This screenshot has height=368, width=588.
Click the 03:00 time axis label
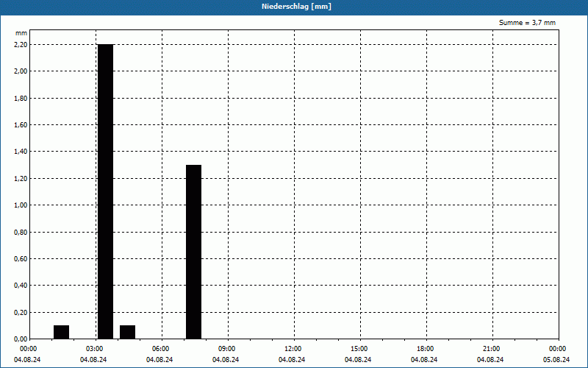pyautogui.click(x=96, y=349)
